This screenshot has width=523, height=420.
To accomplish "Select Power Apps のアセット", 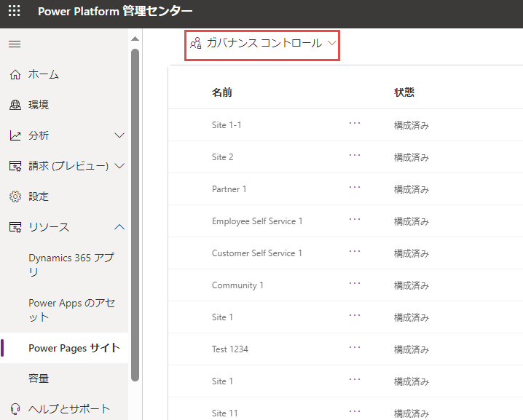I will point(71,310).
